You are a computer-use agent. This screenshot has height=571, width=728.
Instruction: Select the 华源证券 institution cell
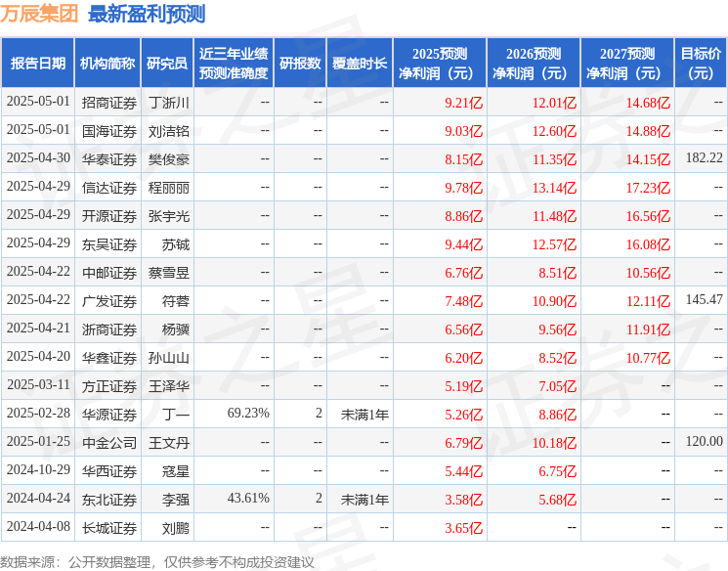(x=109, y=415)
